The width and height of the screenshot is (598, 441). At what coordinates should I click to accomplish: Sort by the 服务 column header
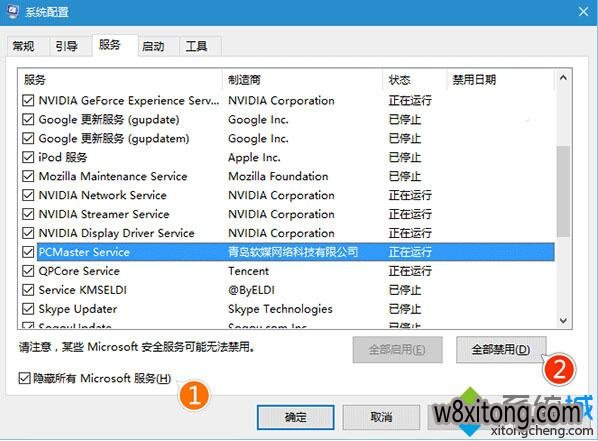pyautogui.click(x=120, y=79)
